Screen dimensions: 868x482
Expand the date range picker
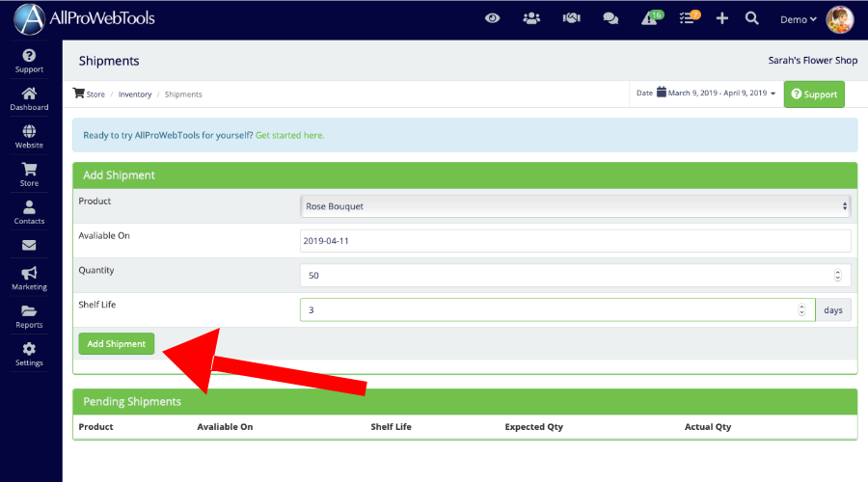pyautogui.click(x=717, y=94)
